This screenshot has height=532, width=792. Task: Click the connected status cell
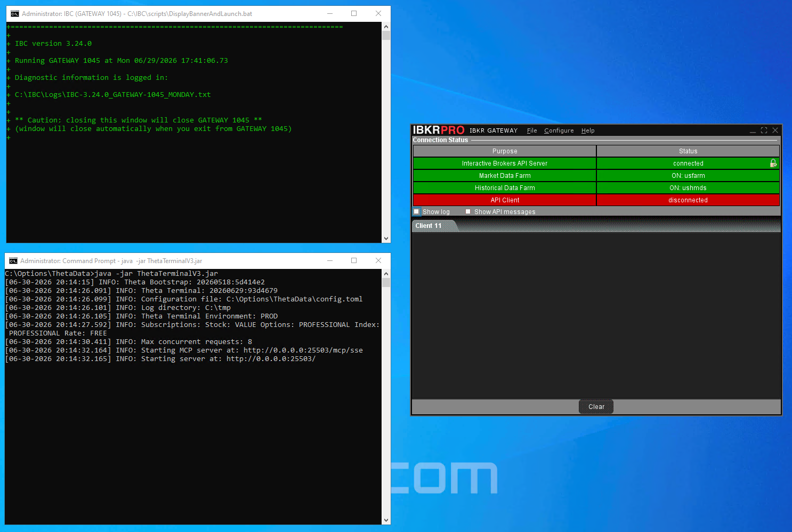coord(688,163)
